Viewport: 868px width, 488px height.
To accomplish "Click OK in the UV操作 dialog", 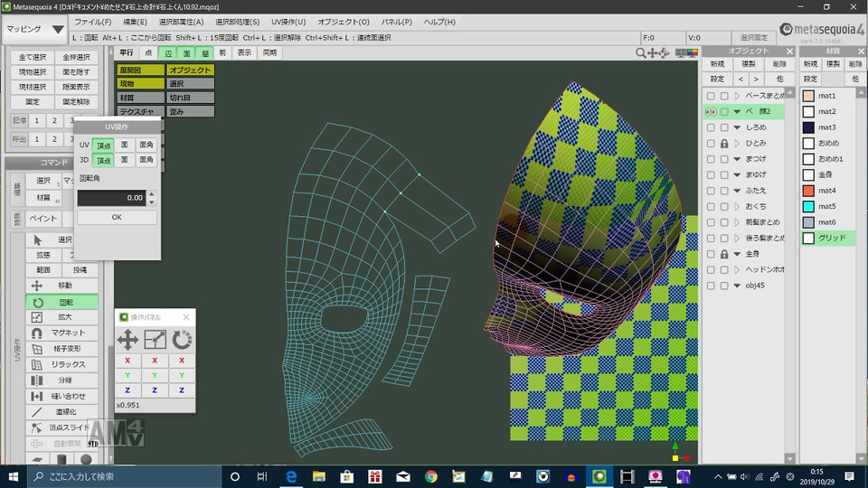I will 117,218.
